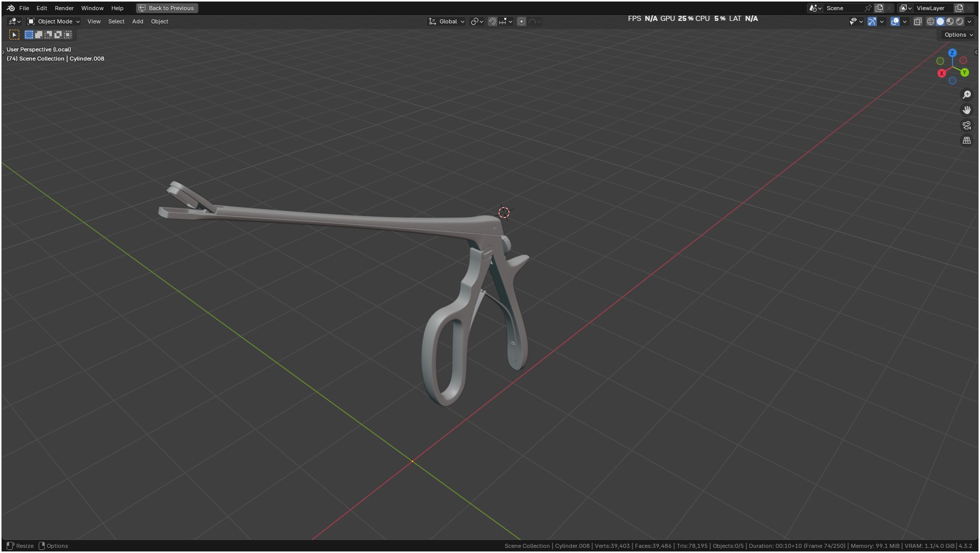The image size is (980, 553).
Task: Open the Object Mode dropdown
Action: (54, 21)
